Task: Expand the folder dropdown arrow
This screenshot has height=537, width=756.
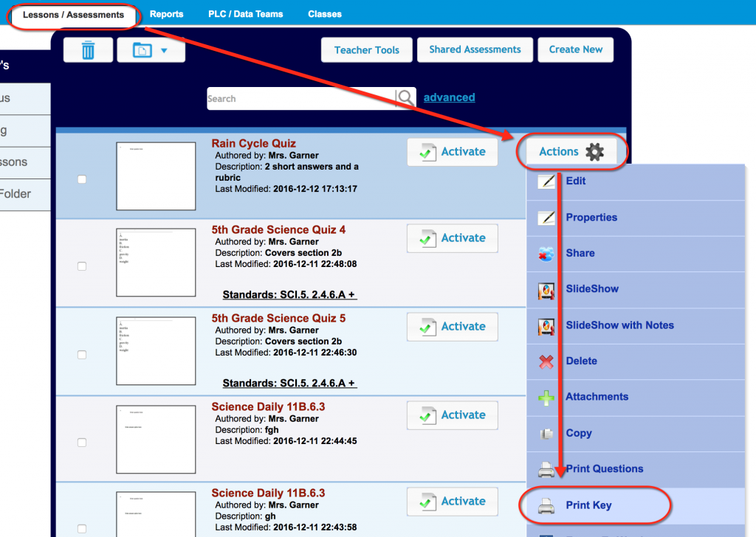Action: (x=164, y=49)
